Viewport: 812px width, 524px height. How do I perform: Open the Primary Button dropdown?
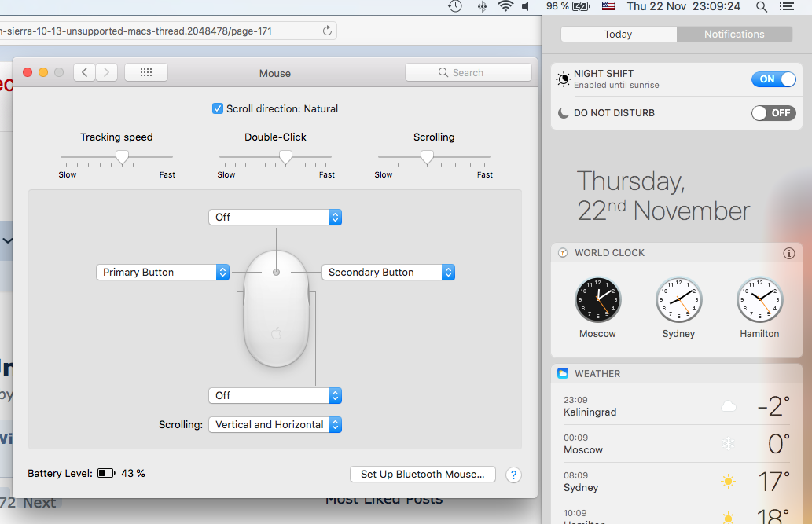[163, 273]
